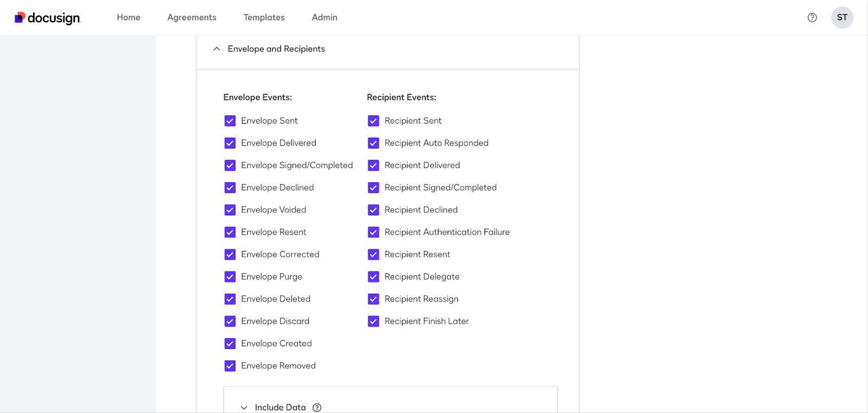Image resolution: width=868 pixels, height=413 pixels.
Task: Go to the Home tab
Action: click(129, 17)
